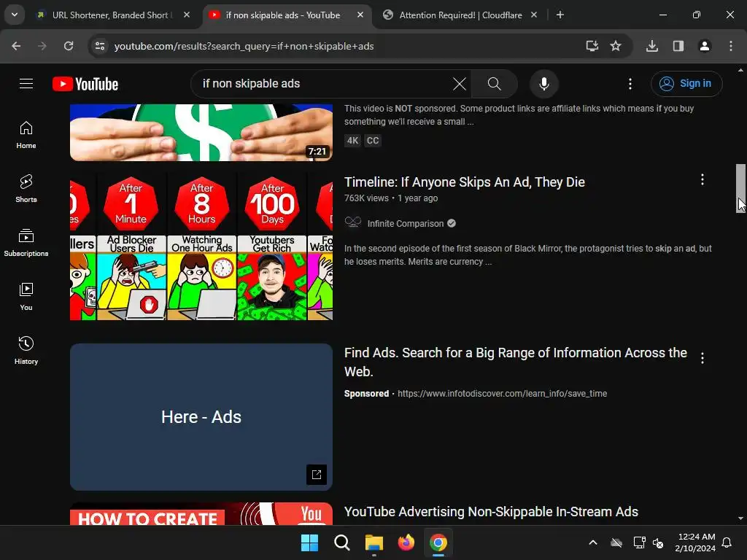Click external link icon on ad thumbnail

tap(317, 474)
